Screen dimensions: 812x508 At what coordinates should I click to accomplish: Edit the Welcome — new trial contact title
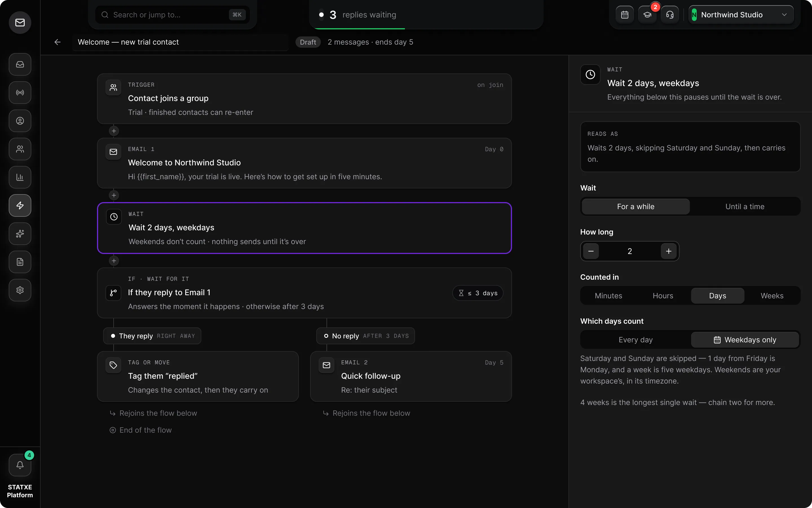(x=180, y=42)
